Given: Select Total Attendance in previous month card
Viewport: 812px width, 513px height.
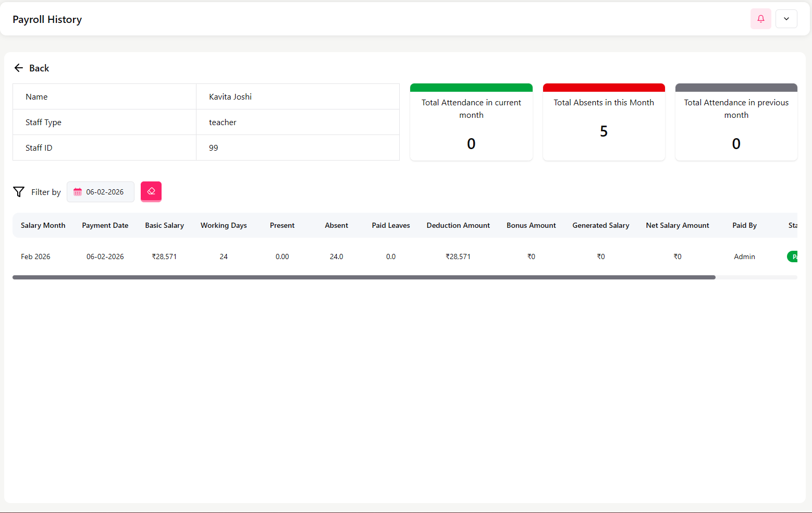Looking at the screenshot, I should 736,123.
